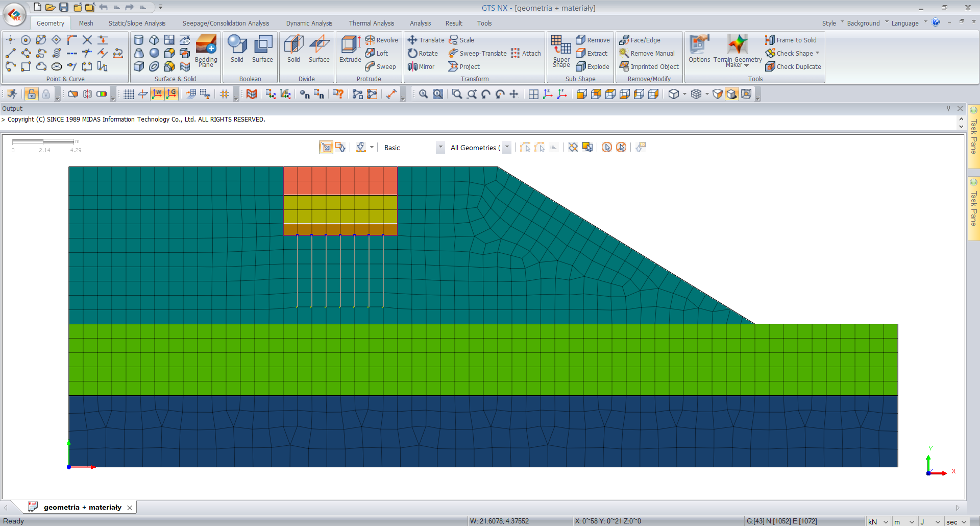Click the sphere solid icon
Screen dimensions: 980x526
click(x=154, y=53)
